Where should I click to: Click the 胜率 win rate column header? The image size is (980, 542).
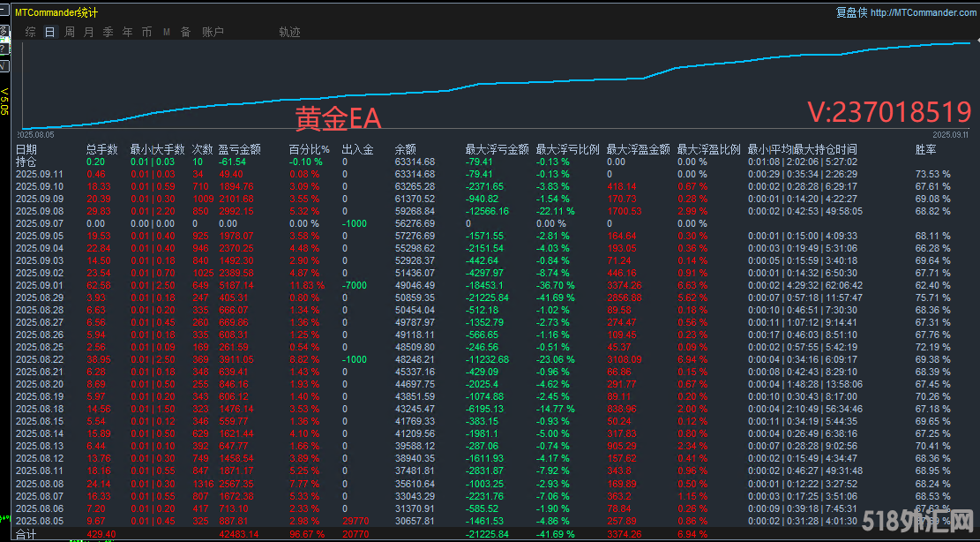pos(925,149)
